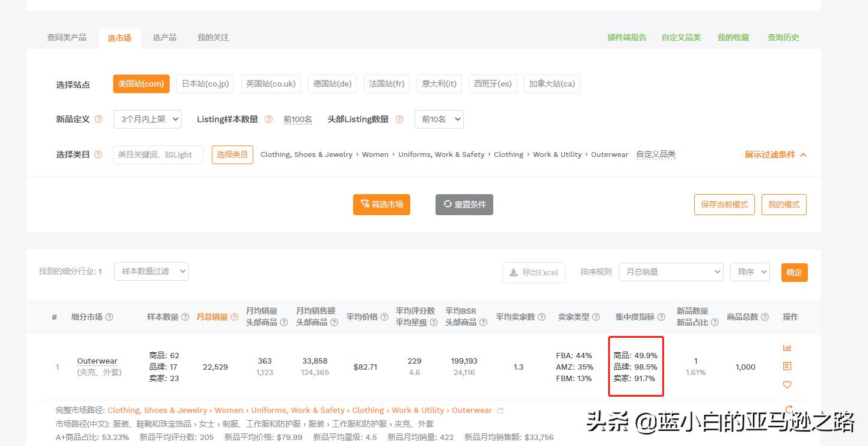The width and height of the screenshot is (868, 446).
Task: Open the tooltip icon next to 月总销量 header
Action: click(235, 317)
